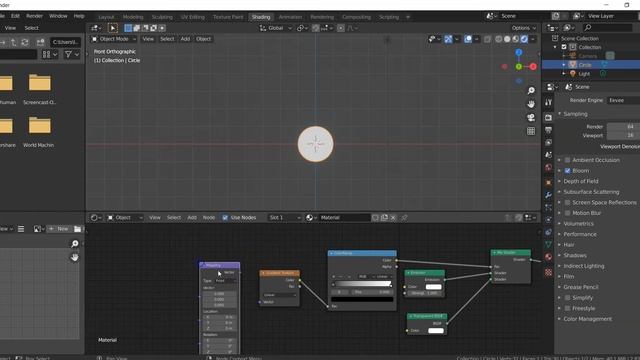Toggle X-ray mode button
This screenshot has height=360, width=640.
487,39
